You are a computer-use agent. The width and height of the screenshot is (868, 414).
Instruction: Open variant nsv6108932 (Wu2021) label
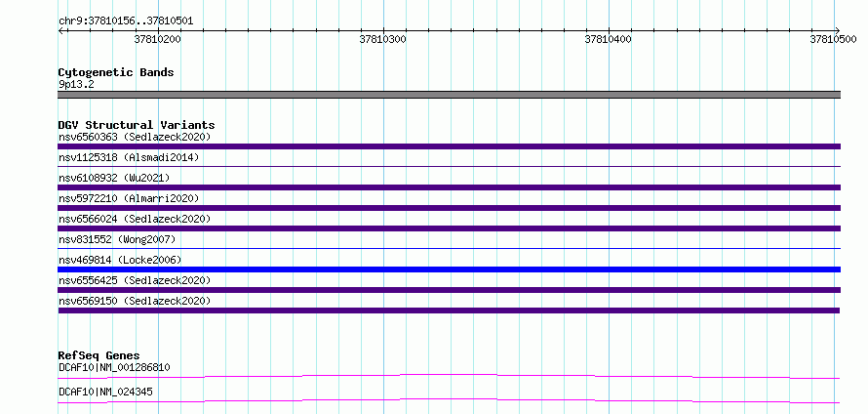(114, 178)
